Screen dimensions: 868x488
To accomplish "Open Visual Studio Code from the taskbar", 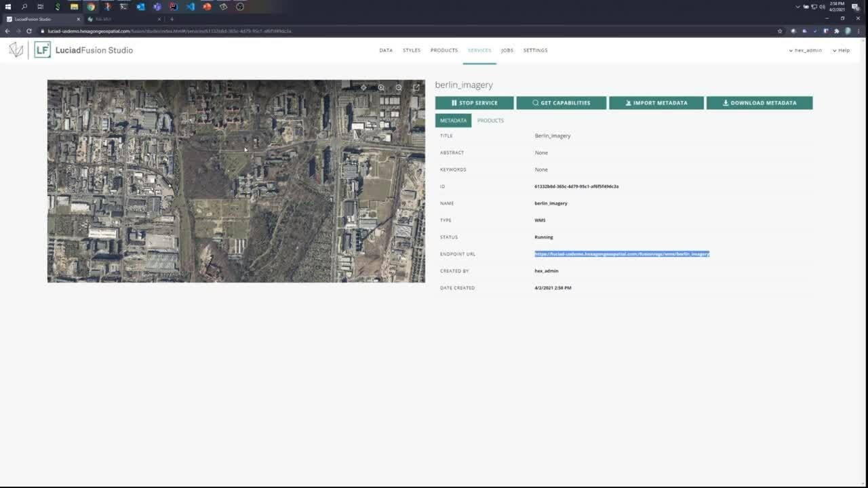I will (191, 7).
